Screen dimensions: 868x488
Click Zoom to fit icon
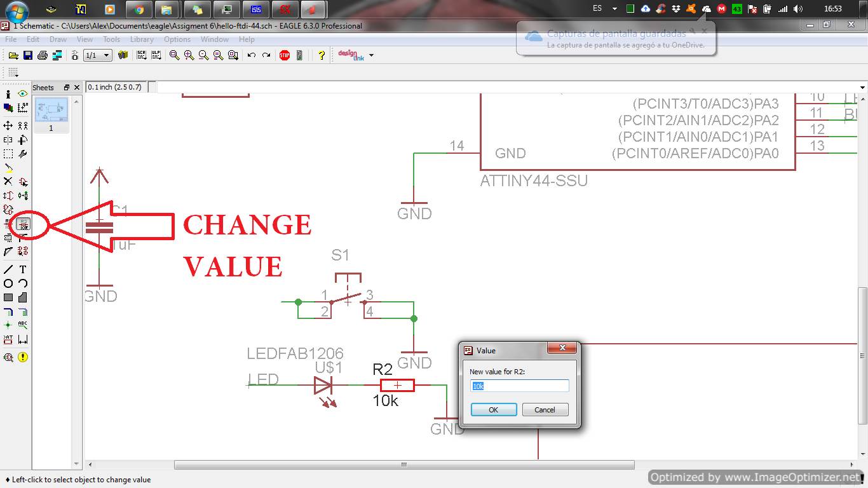point(174,55)
